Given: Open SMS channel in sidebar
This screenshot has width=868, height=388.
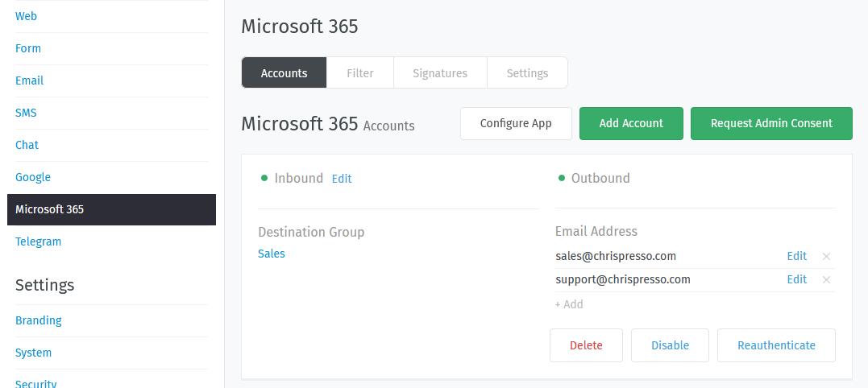Looking at the screenshot, I should click(x=26, y=113).
